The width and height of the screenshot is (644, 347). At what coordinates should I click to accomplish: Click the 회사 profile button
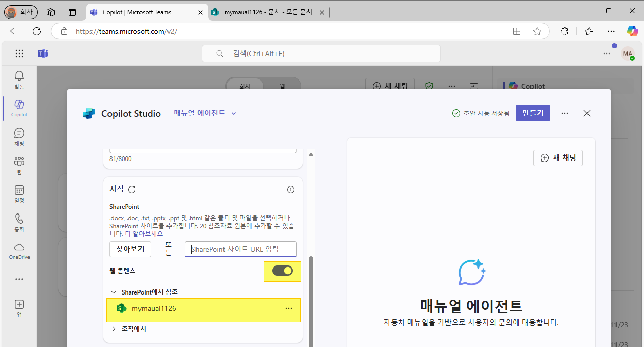[21, 11]
